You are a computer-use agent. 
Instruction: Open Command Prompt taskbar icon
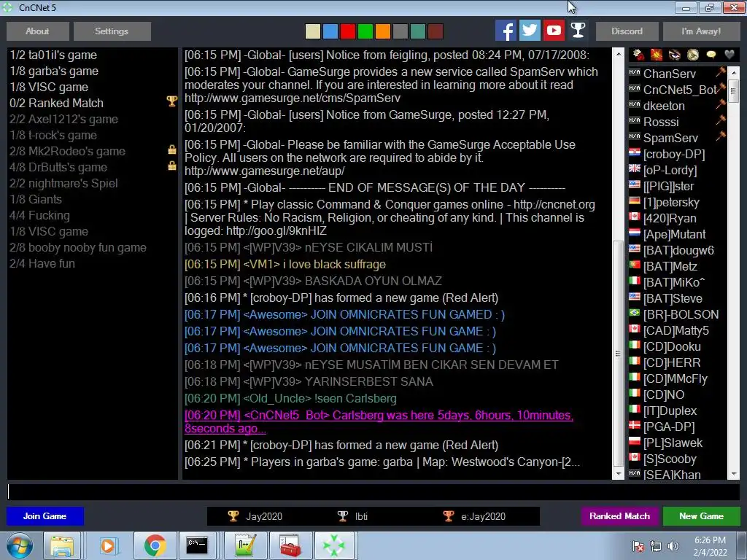(197, 545)
